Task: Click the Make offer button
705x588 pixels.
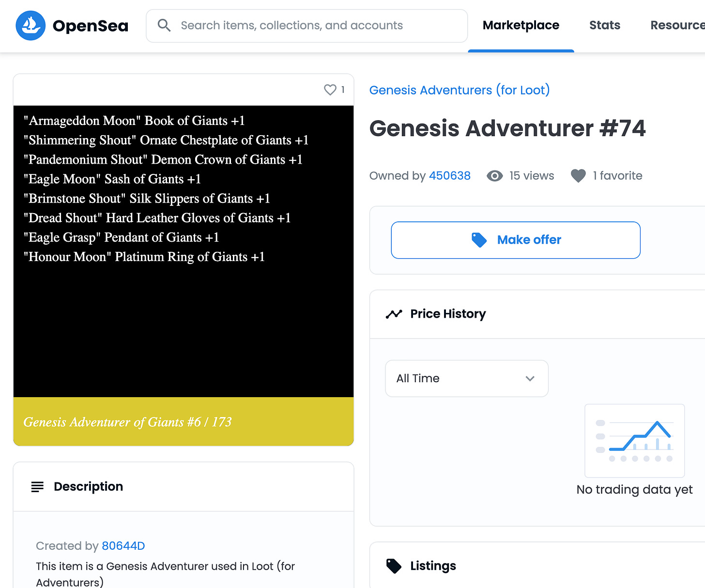Action: coord(516,240)
